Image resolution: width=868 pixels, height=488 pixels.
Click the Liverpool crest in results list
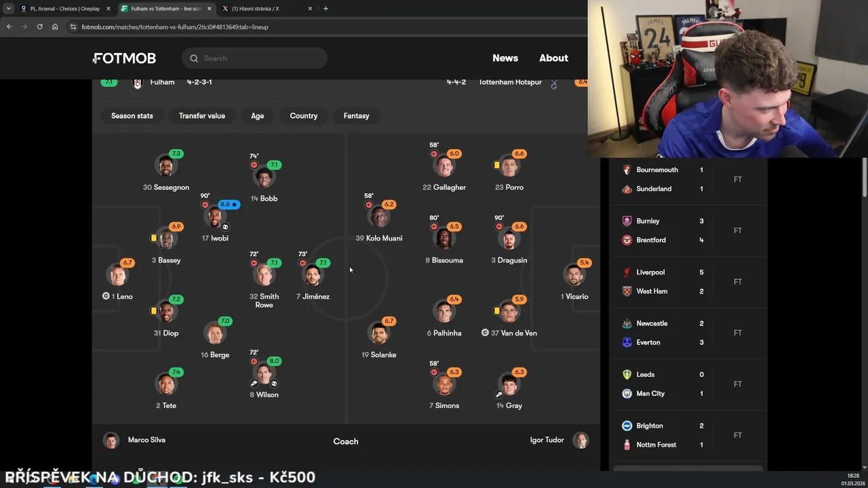click(627, 272)
